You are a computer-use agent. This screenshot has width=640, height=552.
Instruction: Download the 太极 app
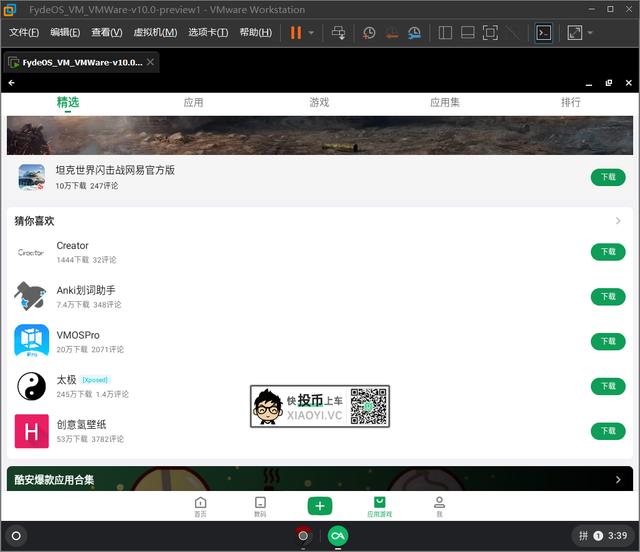pos(608,386)
